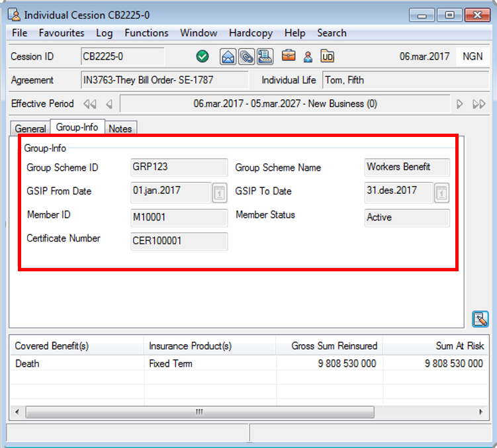The height and width of the screenshot is (448, 497).
Task: Jump to first effective period
Action: click(x=89, y=104)
